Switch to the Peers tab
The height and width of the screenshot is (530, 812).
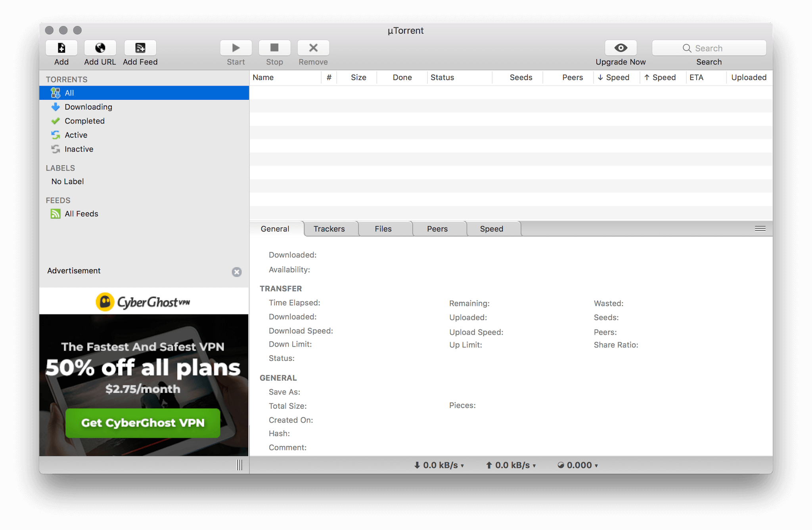(437, 229)
